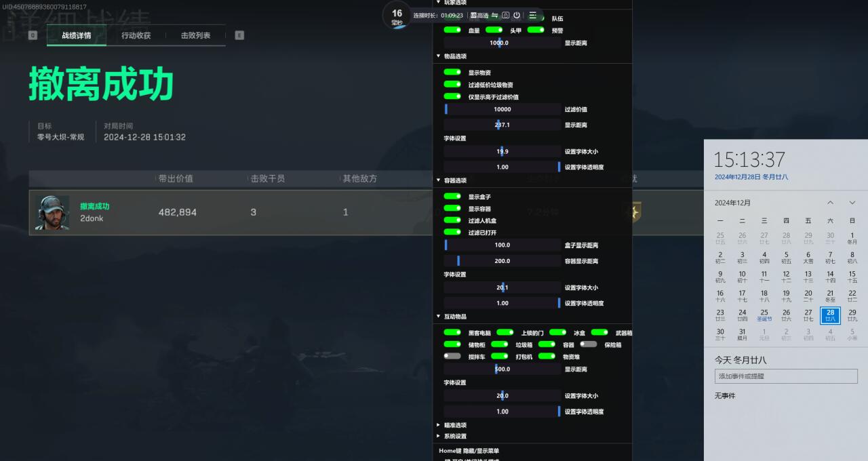Select December 21 冬至 in the calendar
The width and height of the screenshot is (868, 461).
[x=830, y=296]
